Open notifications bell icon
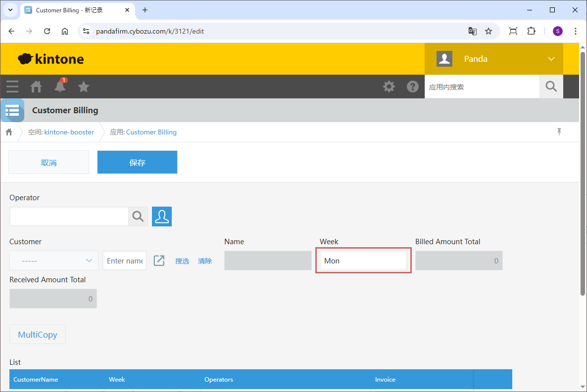The image size is (587, 392). tap(60, 87)
